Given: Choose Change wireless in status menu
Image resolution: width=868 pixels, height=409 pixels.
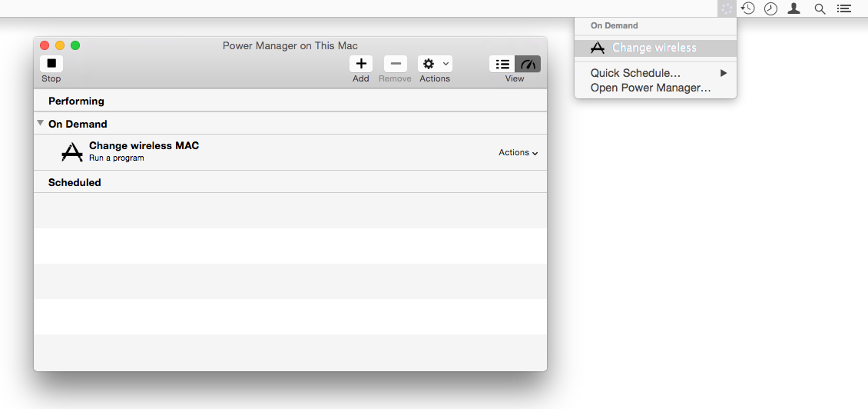Looking at the screenshot, I should [654, 48].
